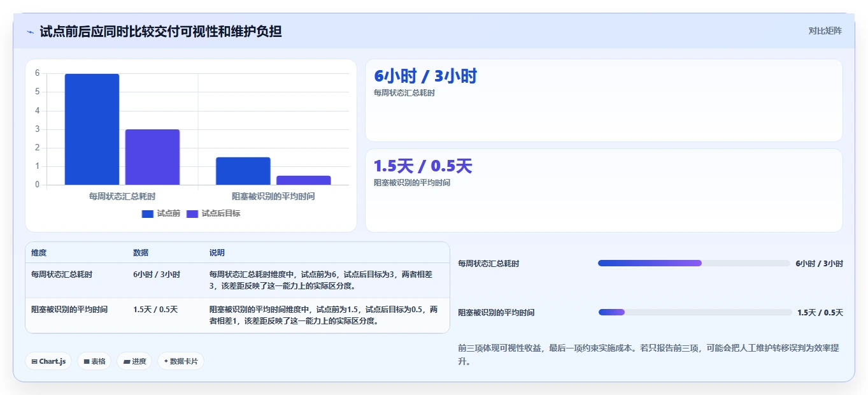Click the summary paragraph starting 前三项体现可视性收益
The image size is (868, 395).
click(649, 355)
